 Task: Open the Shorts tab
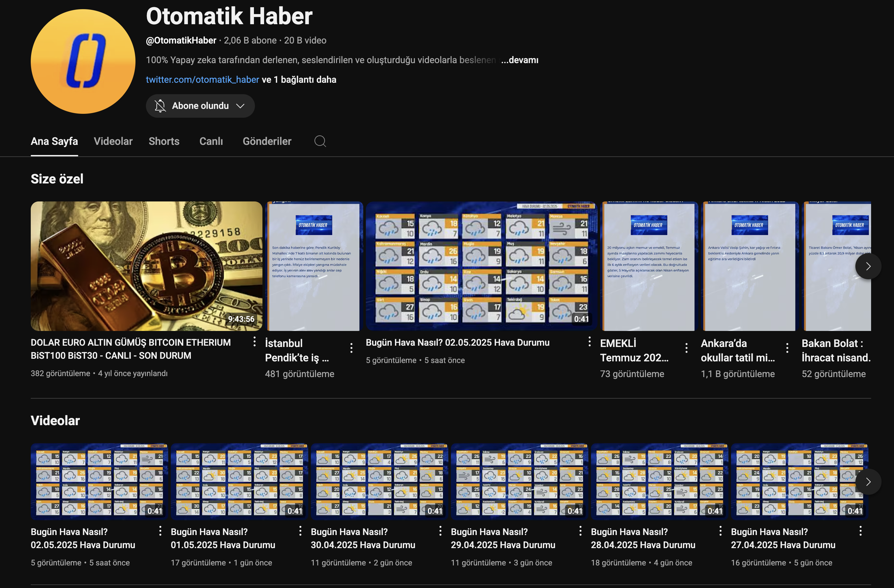coord(164,141)
